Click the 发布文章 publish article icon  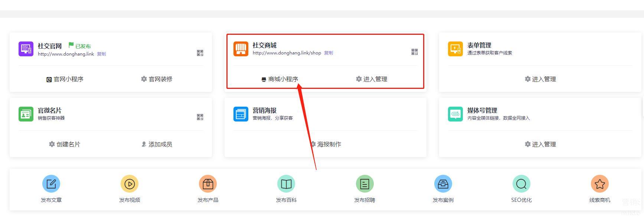click(51, 184)
